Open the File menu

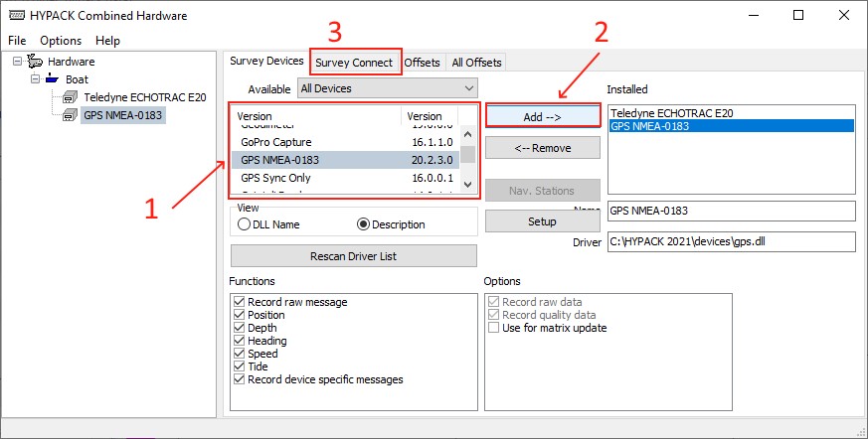(x=17, y=41)
